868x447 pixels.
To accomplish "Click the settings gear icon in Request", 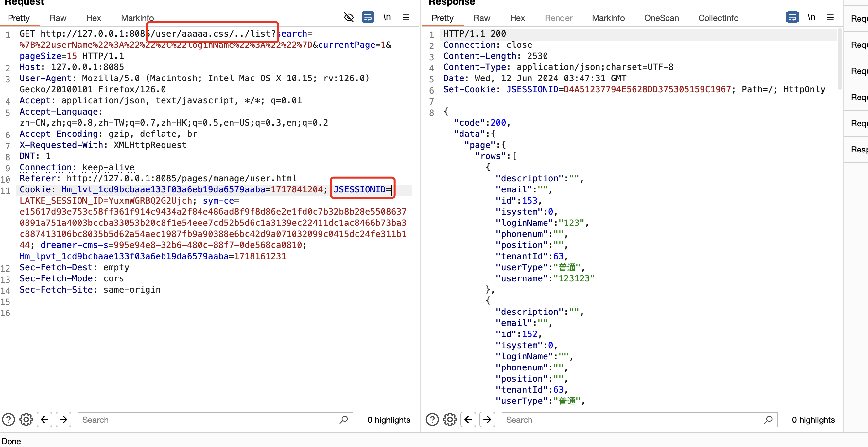I will [x=26, y=420].
